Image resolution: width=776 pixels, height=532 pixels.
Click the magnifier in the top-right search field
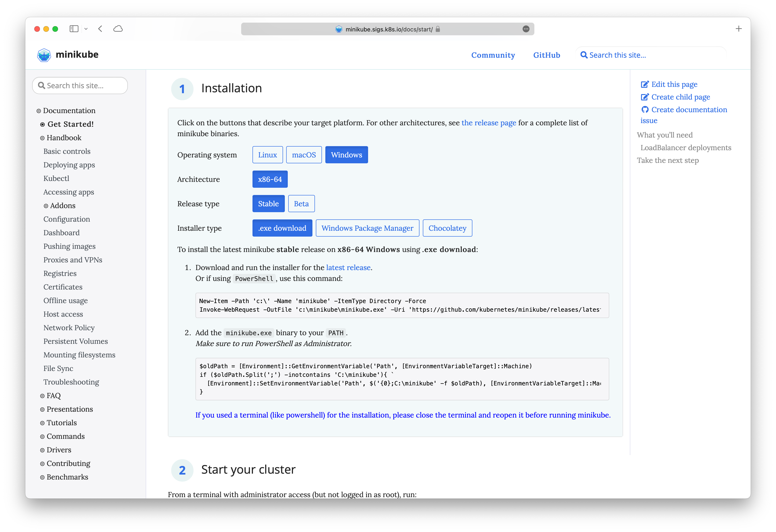(584, 55)
